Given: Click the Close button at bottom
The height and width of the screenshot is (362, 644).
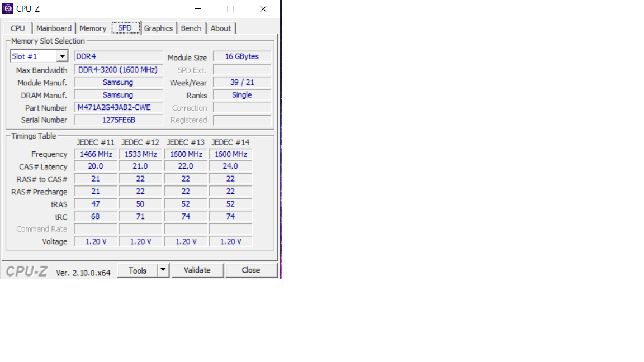Looking at the screenshot, I should click(x=251, y=270).
